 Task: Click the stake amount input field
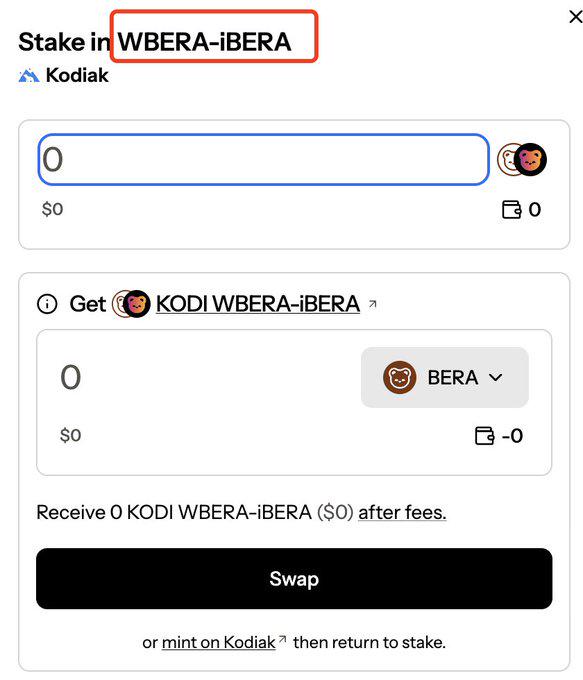(x=264, y=160)
